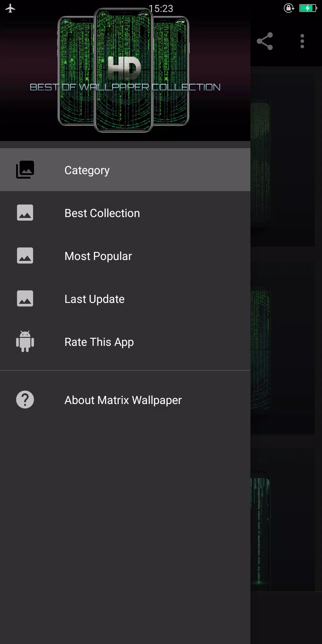Click the image icon beside Best Collection
Viewport: 322px width, 644px height.
[x=25, y=213]
